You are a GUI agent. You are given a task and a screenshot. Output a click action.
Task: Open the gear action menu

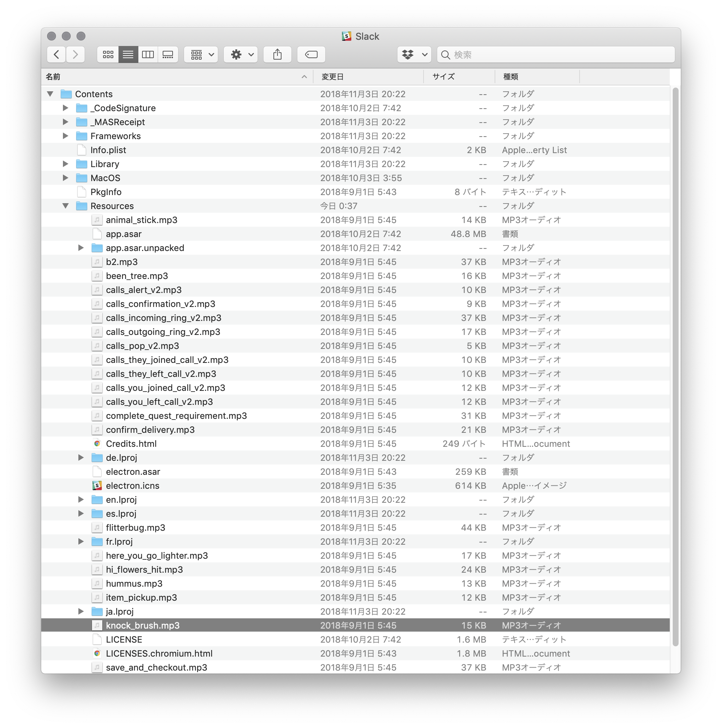coord(241,54)
